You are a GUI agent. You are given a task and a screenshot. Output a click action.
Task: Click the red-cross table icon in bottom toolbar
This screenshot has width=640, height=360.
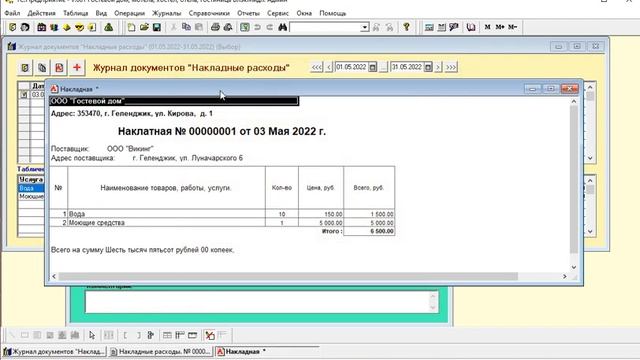(210, 335)
